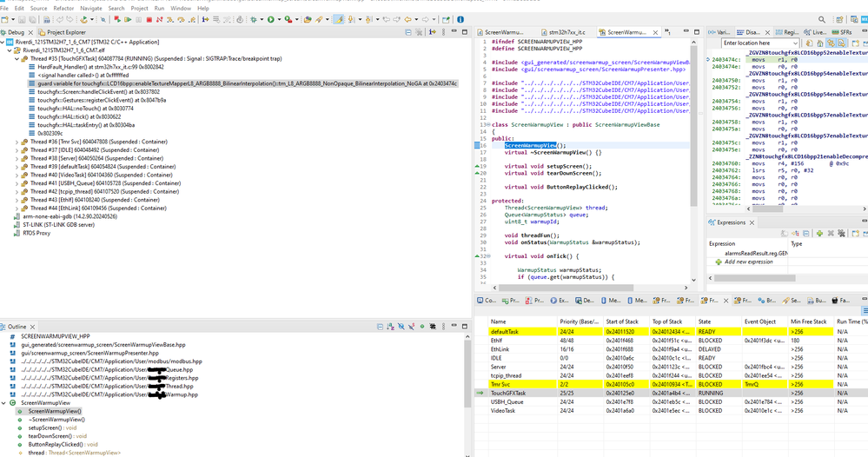Image resolution: width=868 pixels, height=457 pixels.
Task: Click the green plus Create New Expression icon
Action: (x=819, y=234)
